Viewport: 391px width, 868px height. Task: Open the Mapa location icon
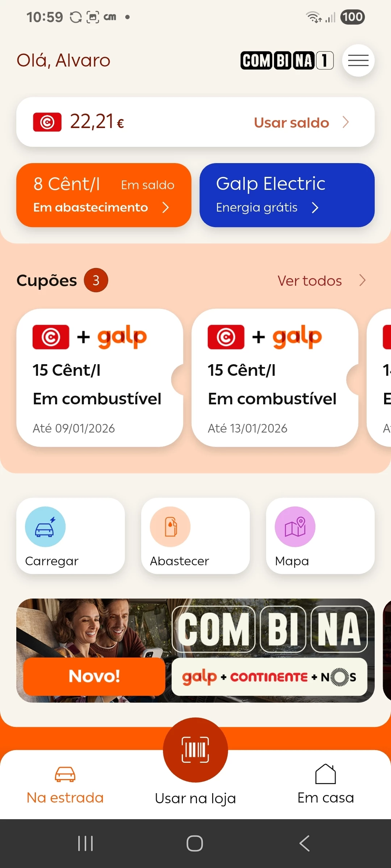coord(295,527)
